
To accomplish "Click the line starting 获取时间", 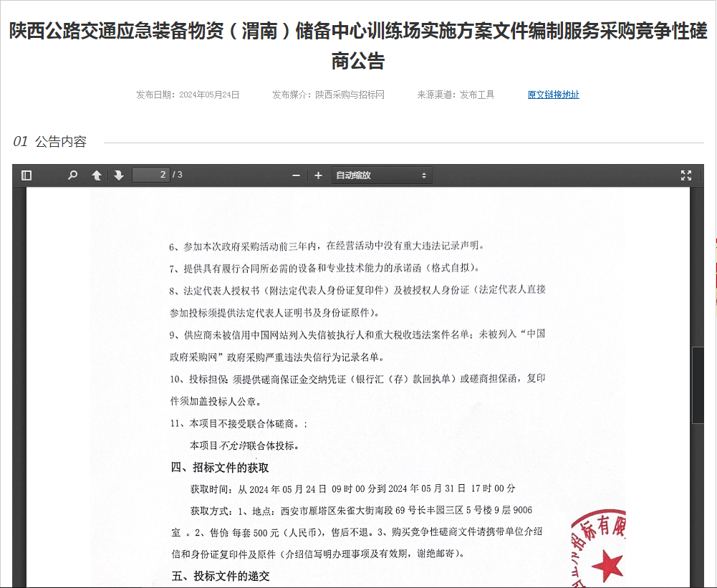I will [x=353, y=488].
